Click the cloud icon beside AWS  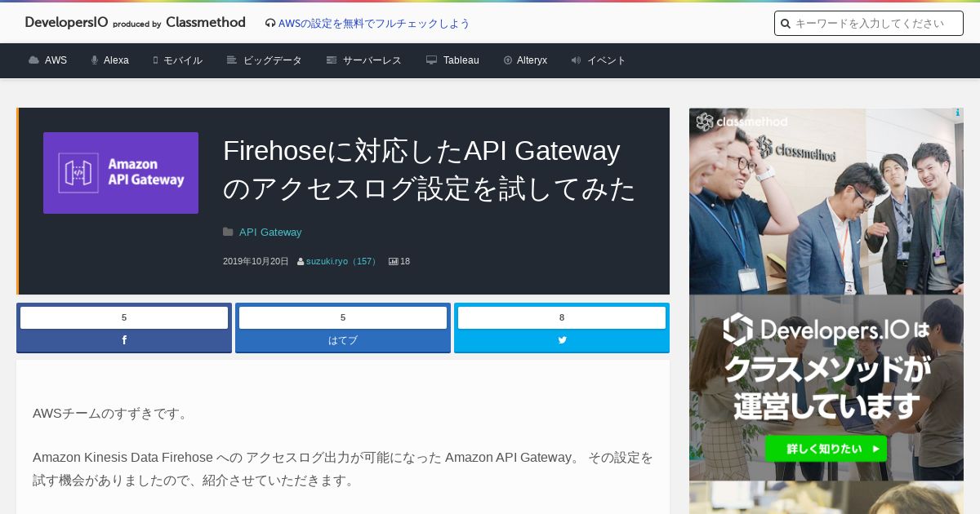tap(33, 60)
